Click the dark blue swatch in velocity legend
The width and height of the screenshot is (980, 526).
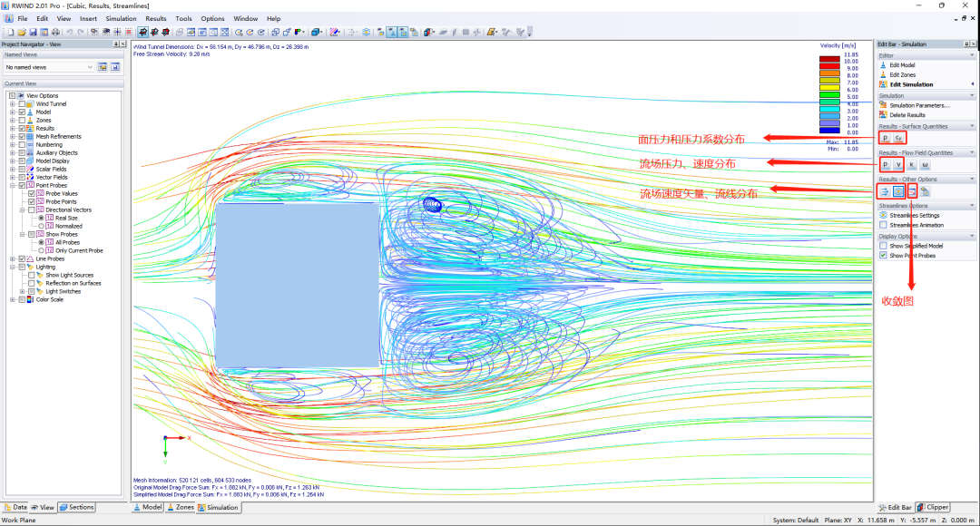pos(829,130)
